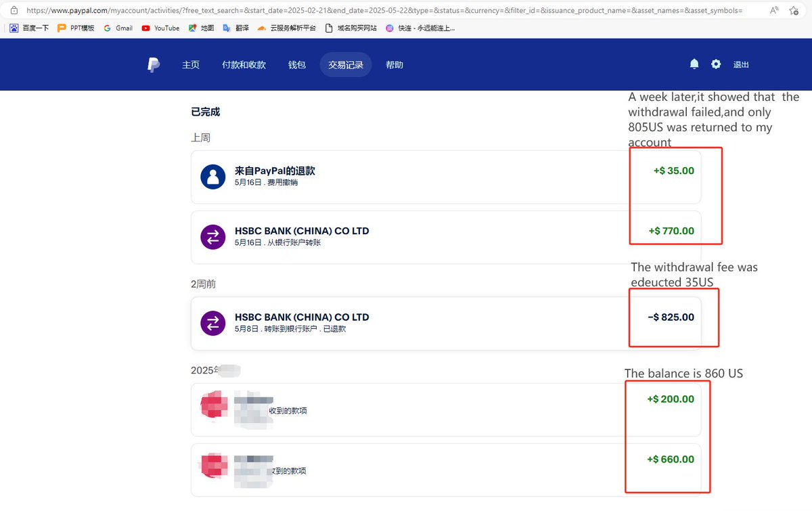Screen dimensions: 812x511
Task: Go to the 主页 home tab
Action: 191,65
